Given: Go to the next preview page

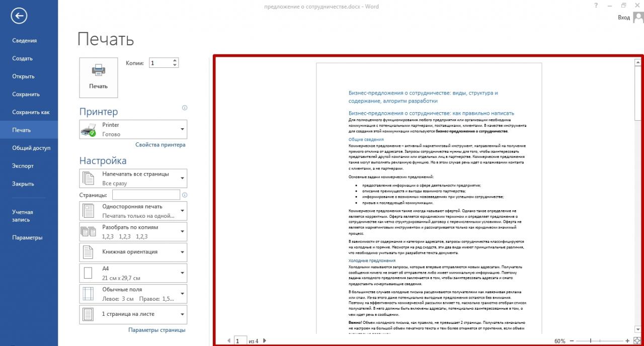Looking at the screenshot, I should [x=265, y=340].
